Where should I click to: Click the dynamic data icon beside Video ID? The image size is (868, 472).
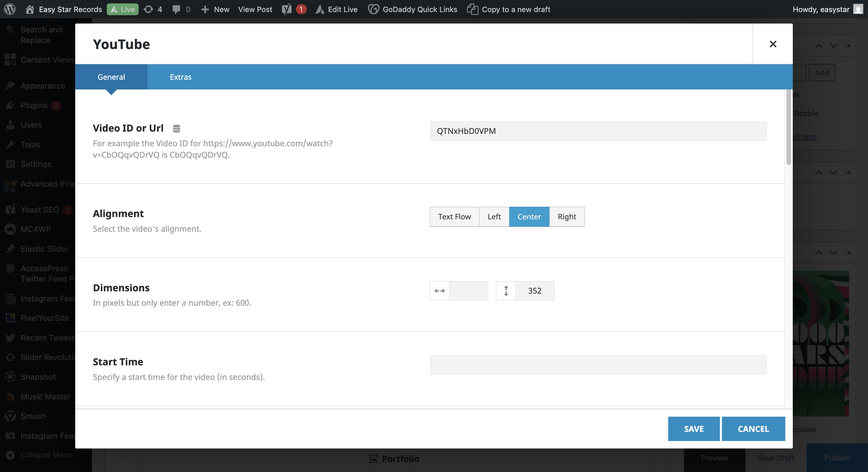pyautogui.click(x=176, y=128)
